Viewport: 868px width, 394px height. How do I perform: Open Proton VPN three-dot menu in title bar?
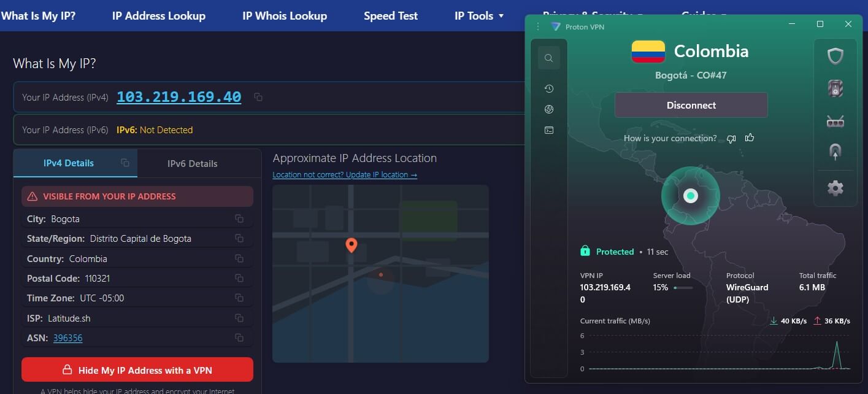tap(538, 26)
